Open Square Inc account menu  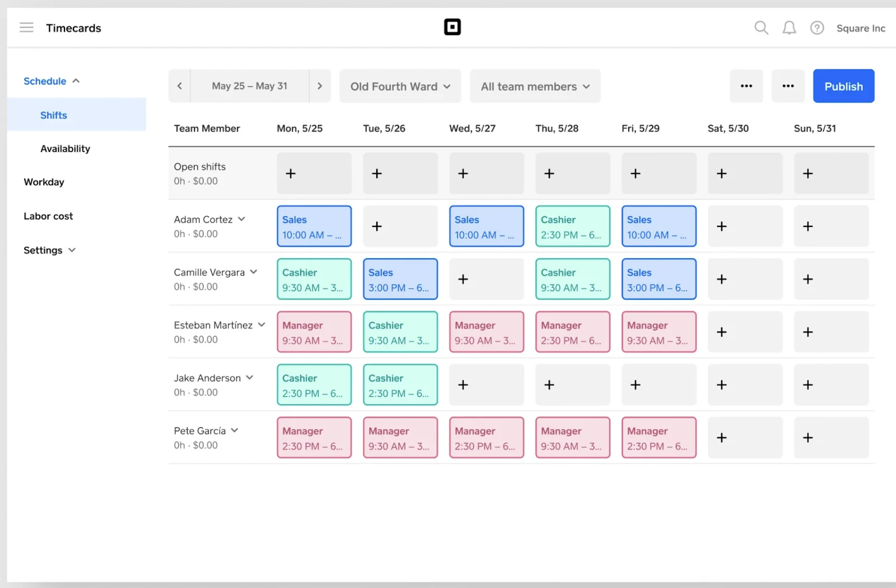(x=861, y=28)
